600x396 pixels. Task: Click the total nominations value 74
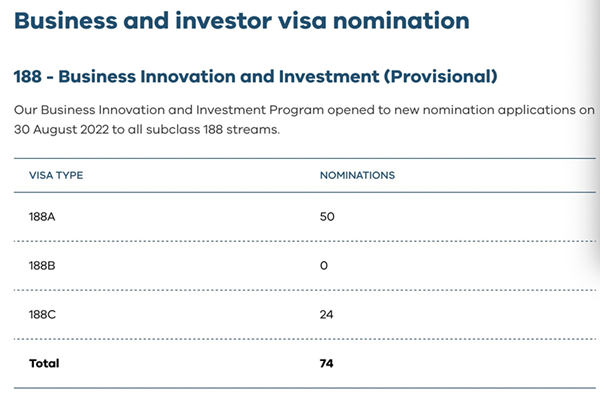[x=326, y=363]
